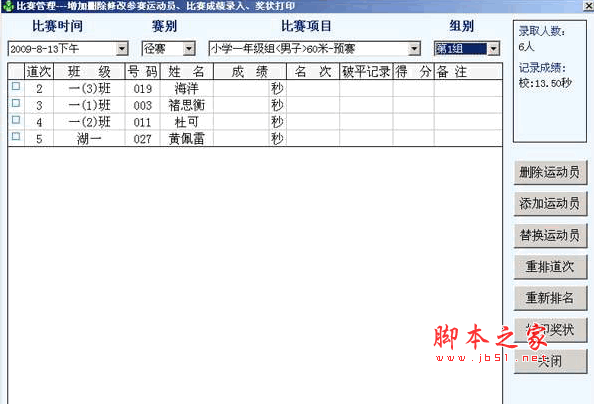Click the 成绩 column header
This screenshot has height=404, width=594.
(x=250, y=71)
